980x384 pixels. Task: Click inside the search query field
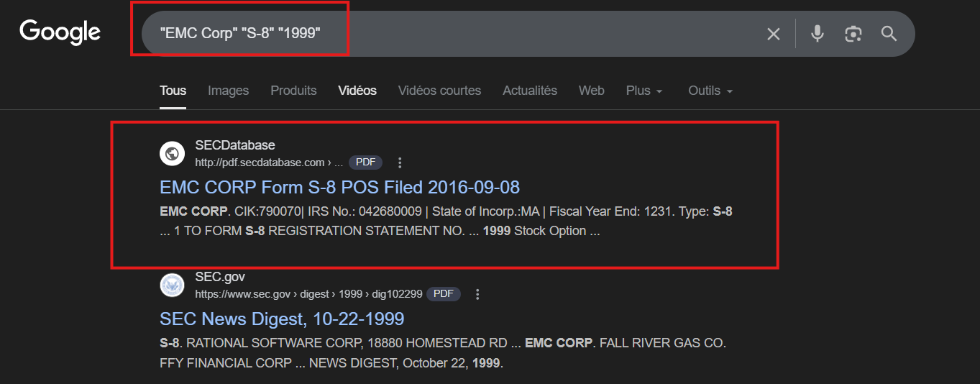click(x=460, y=34)
